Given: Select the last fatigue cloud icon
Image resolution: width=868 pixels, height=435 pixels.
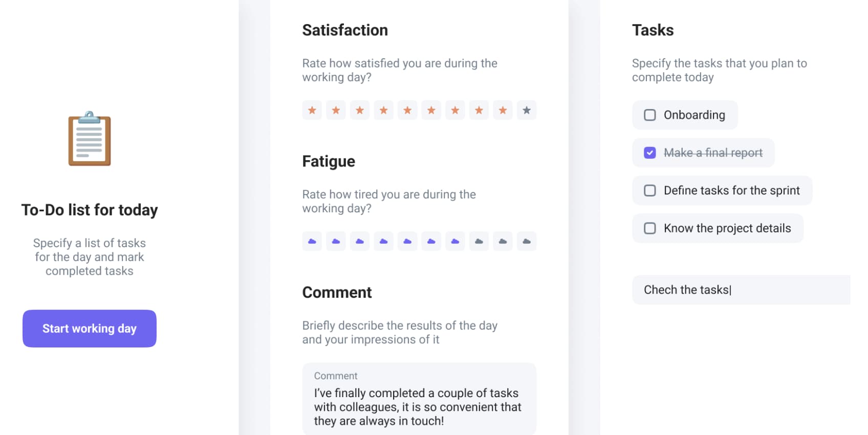Looking at the screenshot, I should tap(527, 241).
